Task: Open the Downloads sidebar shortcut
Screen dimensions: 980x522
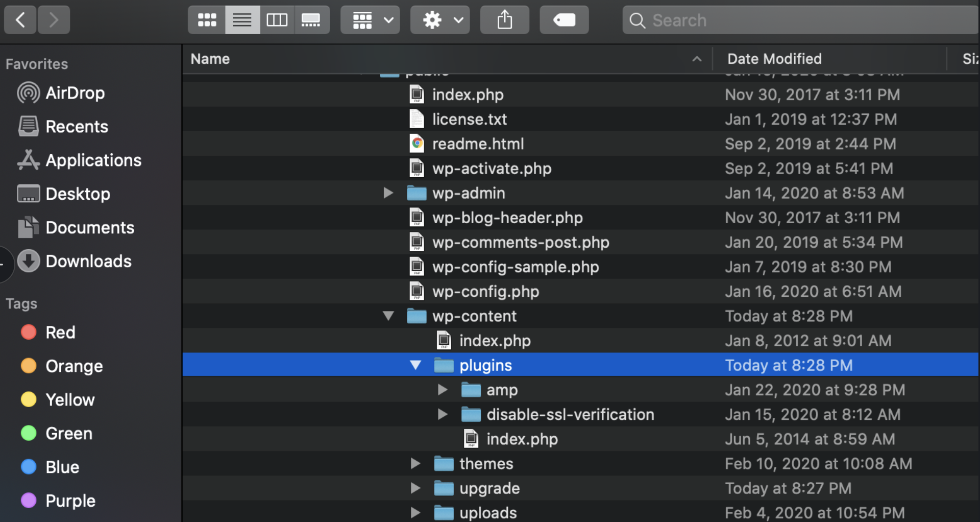Action: click(x=88, y=261)
